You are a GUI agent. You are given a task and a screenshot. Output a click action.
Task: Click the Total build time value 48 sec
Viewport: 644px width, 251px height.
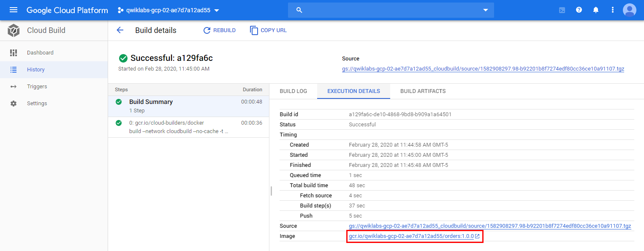[357, 186]
